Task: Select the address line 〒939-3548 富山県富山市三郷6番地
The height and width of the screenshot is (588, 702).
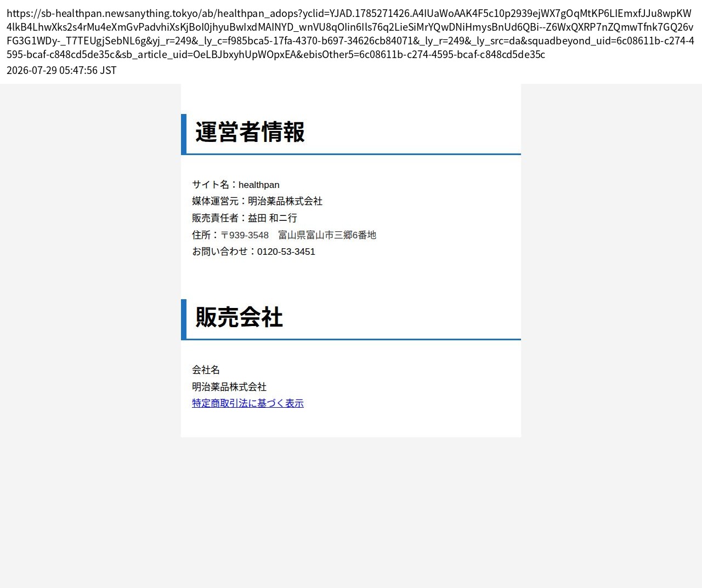Action: pos(284,235)
